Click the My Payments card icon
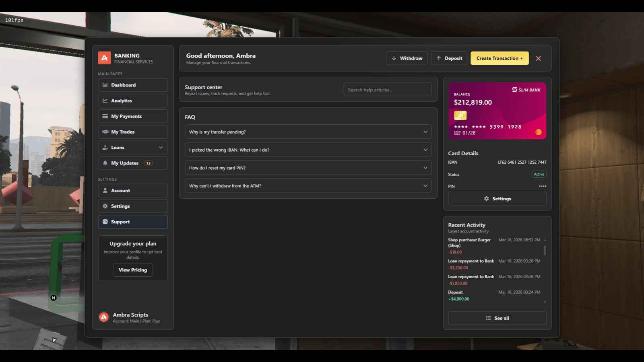 [105, 116]
